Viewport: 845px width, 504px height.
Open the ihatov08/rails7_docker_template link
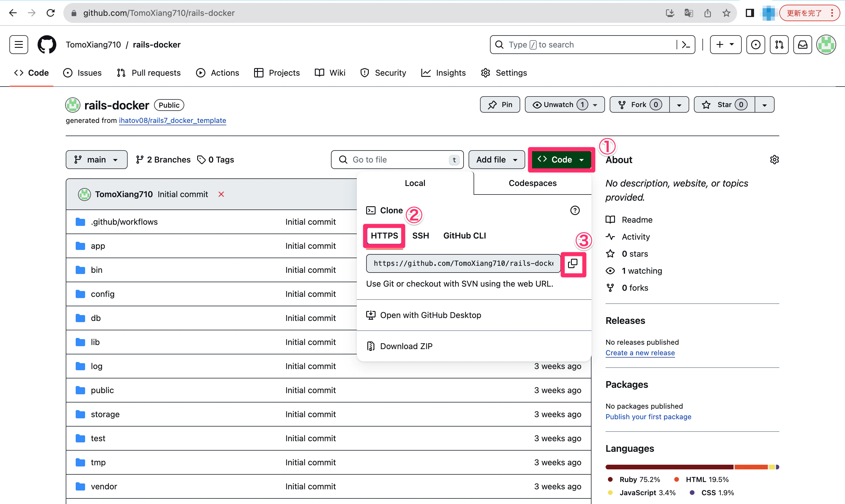click(173, 121)
